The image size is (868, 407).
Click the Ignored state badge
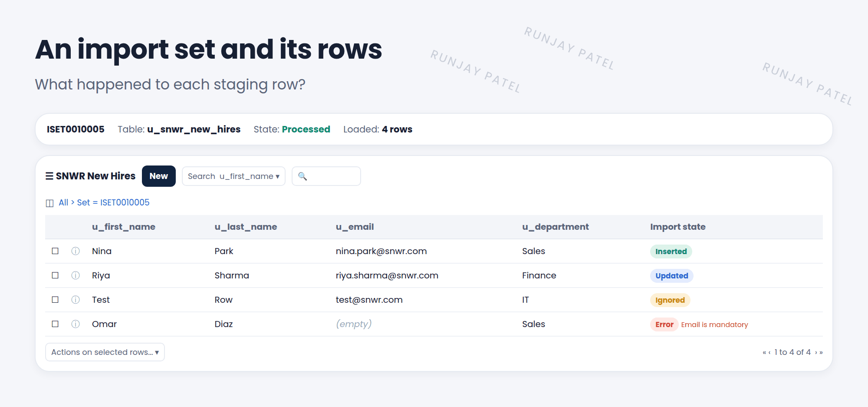[x=670, y=300]
